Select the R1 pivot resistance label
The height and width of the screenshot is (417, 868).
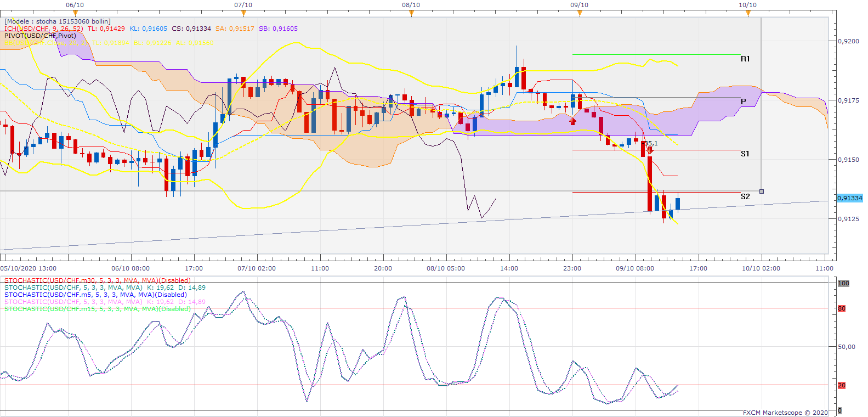click(745, 59)
